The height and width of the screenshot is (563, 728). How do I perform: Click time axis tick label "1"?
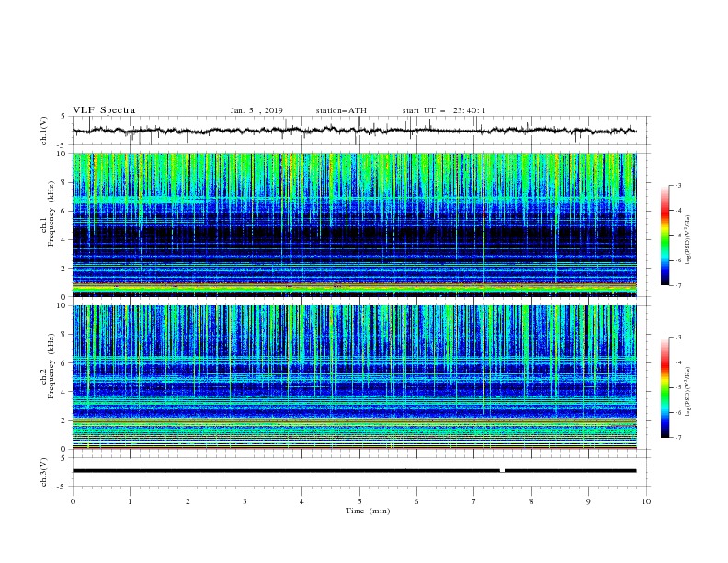tap(130, 501)
